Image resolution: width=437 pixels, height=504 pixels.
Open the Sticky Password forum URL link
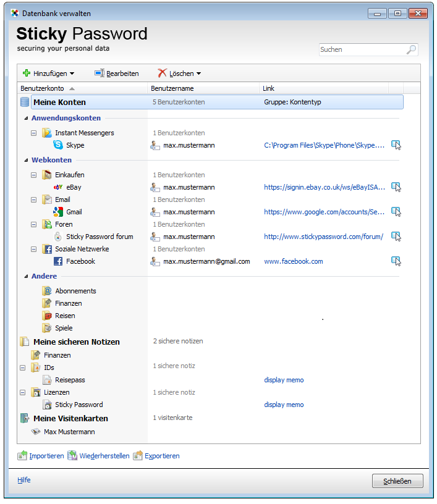[x=323, y=237]
